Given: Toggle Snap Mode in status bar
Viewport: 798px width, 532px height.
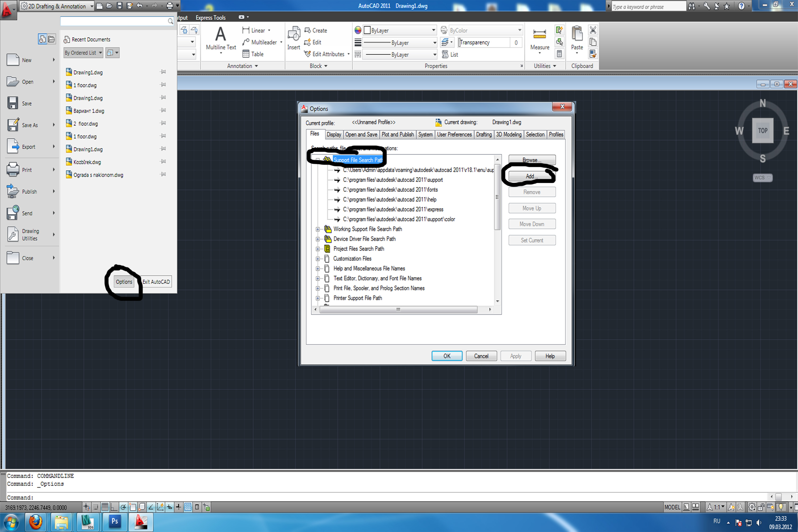Looking at the screenshot, I should click(96, 507).
